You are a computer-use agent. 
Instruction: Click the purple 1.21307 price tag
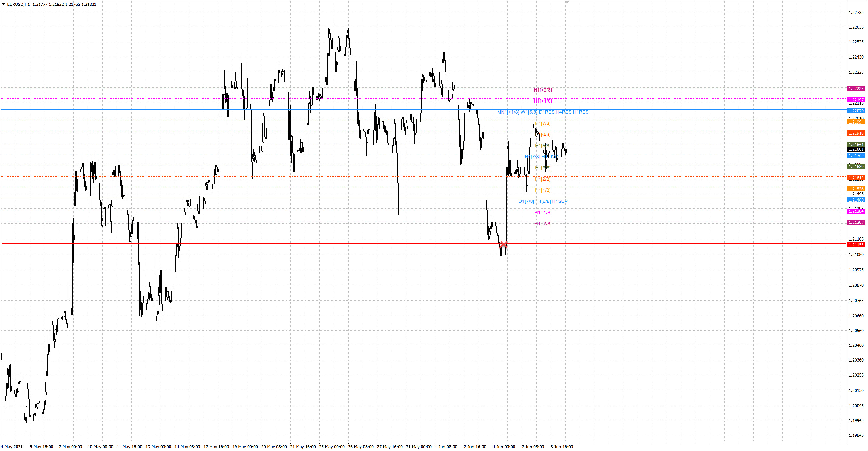856,223
